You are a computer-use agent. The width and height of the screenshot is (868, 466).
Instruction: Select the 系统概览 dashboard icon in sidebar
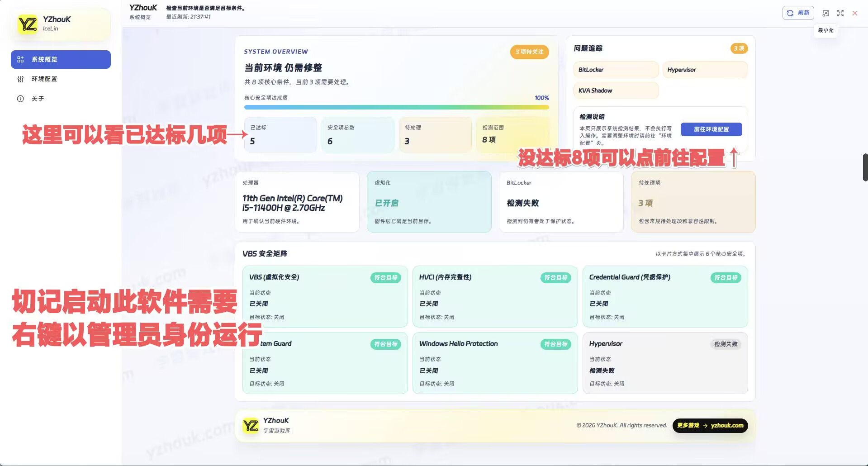(x=20, y=59)
